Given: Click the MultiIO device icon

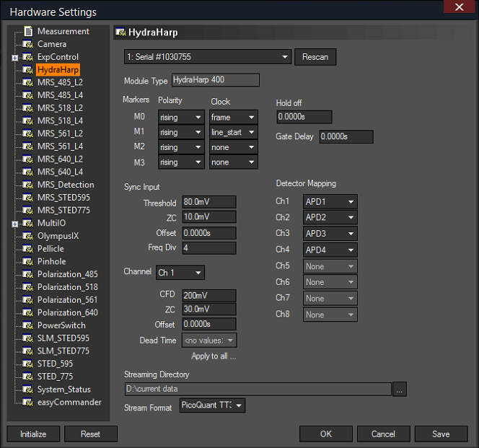Looking at the screenshot, I should [x=28, y=224].
